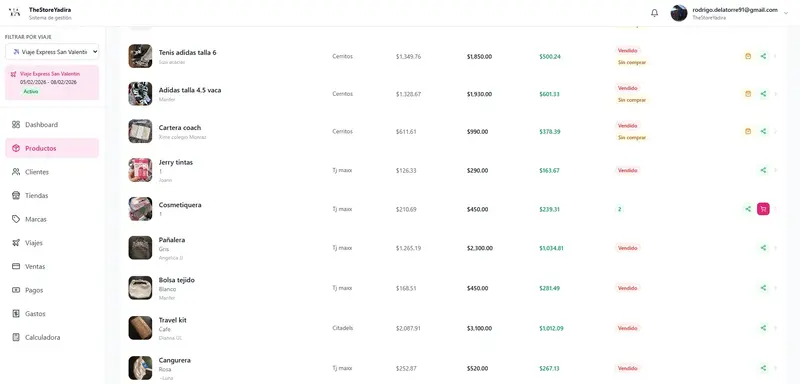
Task: Click the orange bag icon for Cartera coach
Action: (748, 131)
